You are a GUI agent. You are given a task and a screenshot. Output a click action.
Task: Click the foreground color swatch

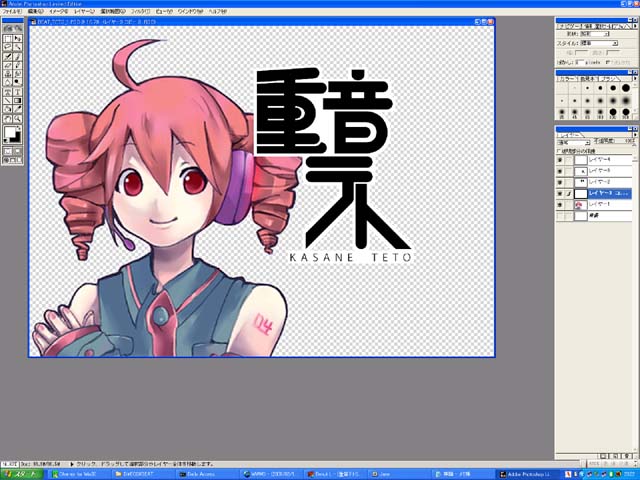(11, 131)
